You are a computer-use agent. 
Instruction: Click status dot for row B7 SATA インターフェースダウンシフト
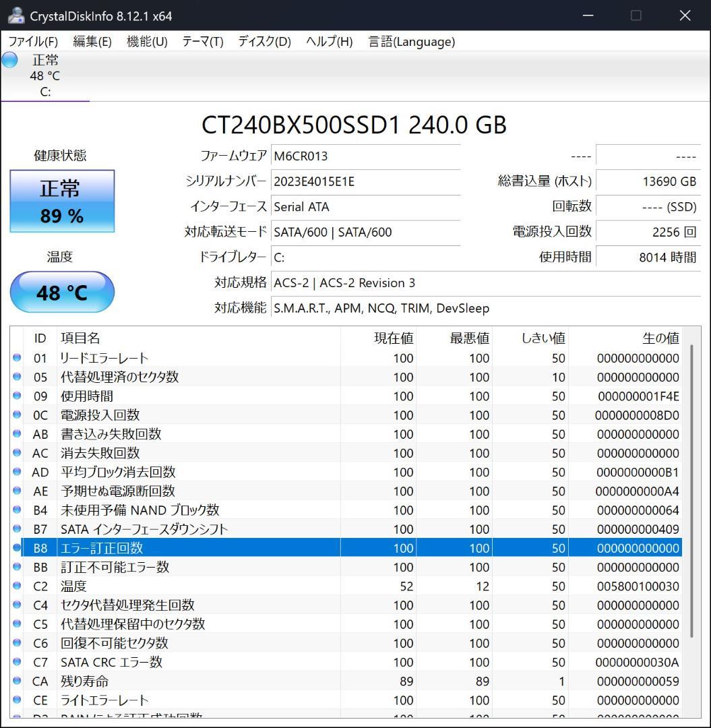(17, 529)
